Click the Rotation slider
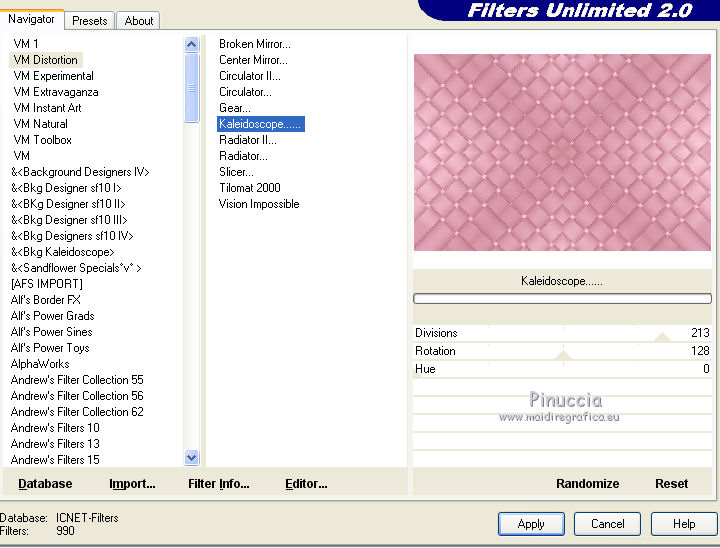Screen dimensions: 720x548 [x=562, y=351]
